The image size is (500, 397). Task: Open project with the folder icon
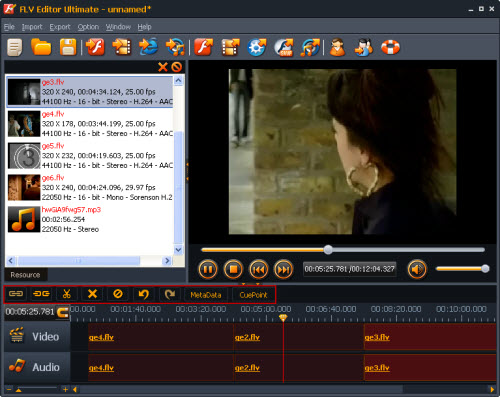(x=41, y=47)
